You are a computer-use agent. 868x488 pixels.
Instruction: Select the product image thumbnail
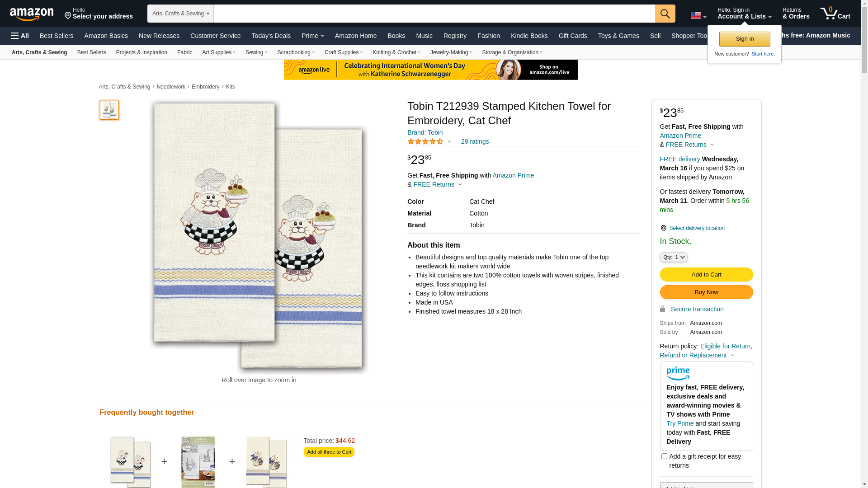(109, 110)
